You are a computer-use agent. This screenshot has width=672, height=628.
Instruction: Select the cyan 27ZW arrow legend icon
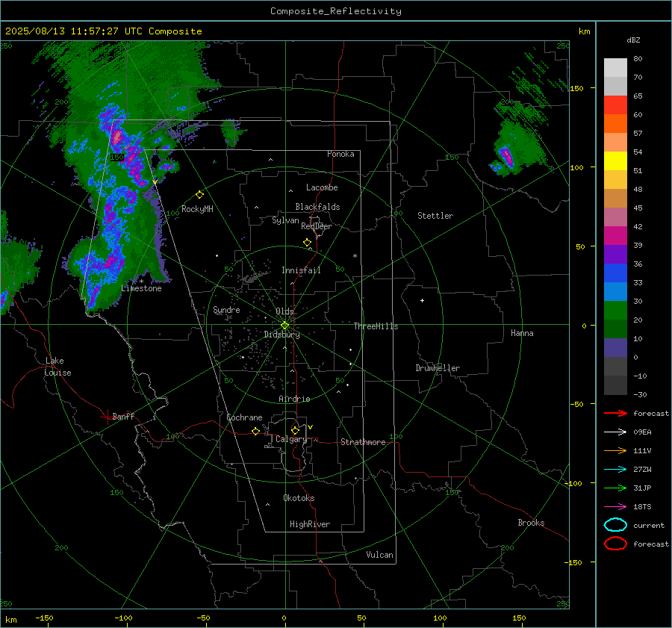(615, 470)
